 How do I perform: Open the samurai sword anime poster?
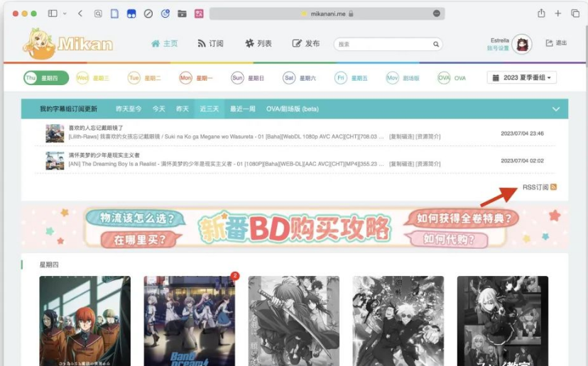[293, 321]
